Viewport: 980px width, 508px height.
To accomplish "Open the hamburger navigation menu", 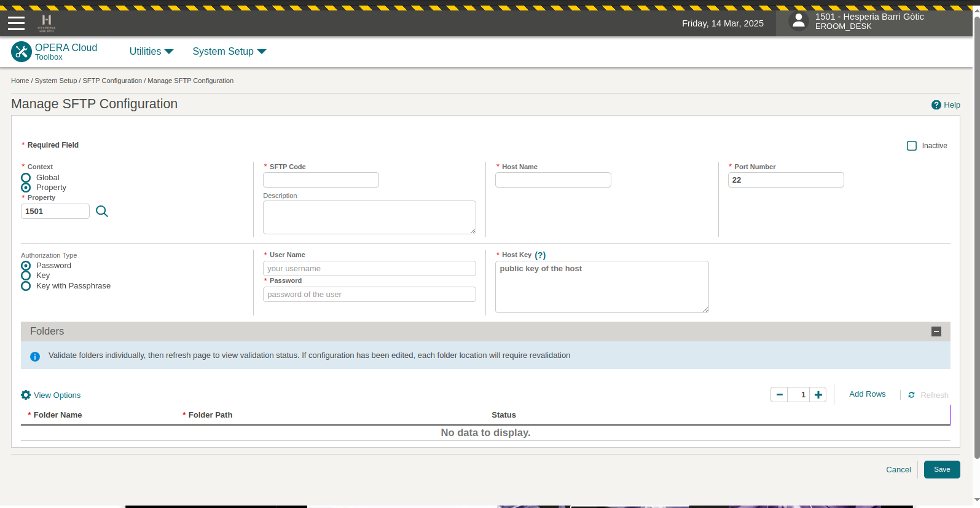I will pyautogui.click(x=17, y=23).
